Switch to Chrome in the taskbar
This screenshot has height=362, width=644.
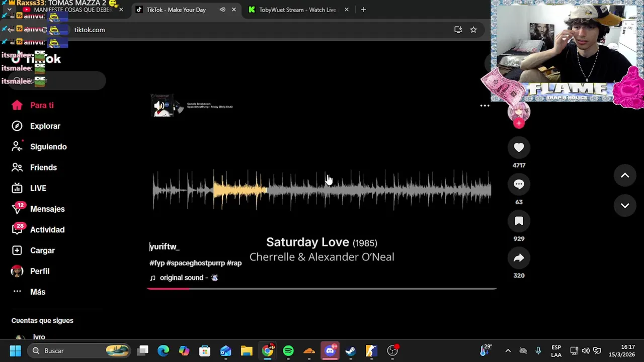[268, 351]
